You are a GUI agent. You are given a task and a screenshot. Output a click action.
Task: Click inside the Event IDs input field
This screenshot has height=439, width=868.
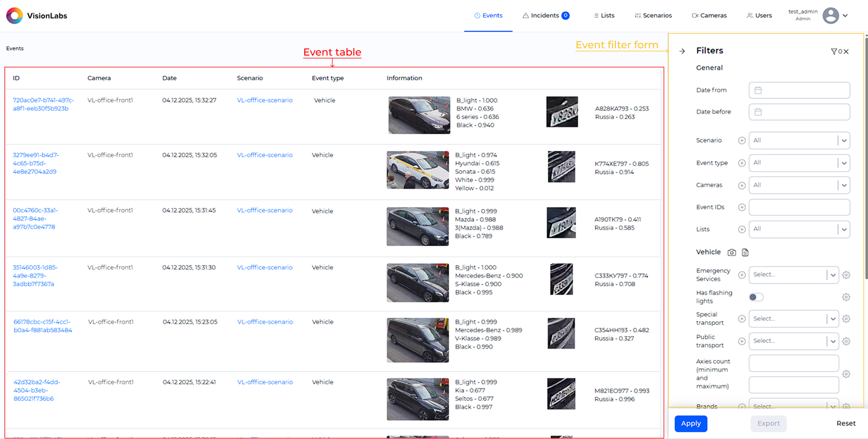799,207
